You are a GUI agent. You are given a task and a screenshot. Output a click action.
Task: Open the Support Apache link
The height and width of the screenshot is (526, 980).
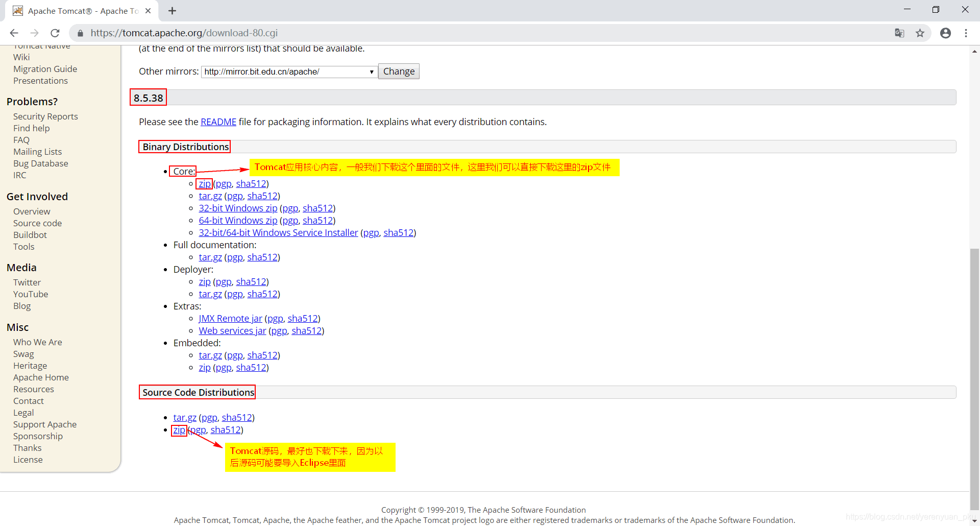(x=45, y=424)
